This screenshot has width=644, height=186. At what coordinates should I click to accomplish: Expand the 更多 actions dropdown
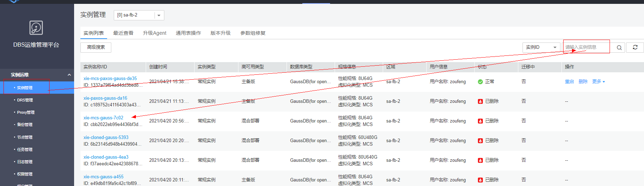pos(598,81)
